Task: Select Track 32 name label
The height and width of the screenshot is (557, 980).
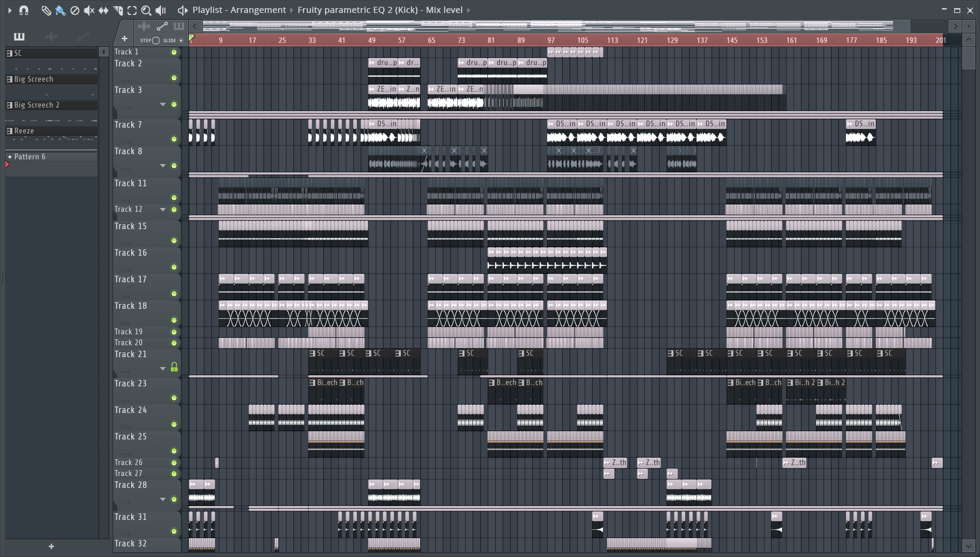Action: [130, 543]
